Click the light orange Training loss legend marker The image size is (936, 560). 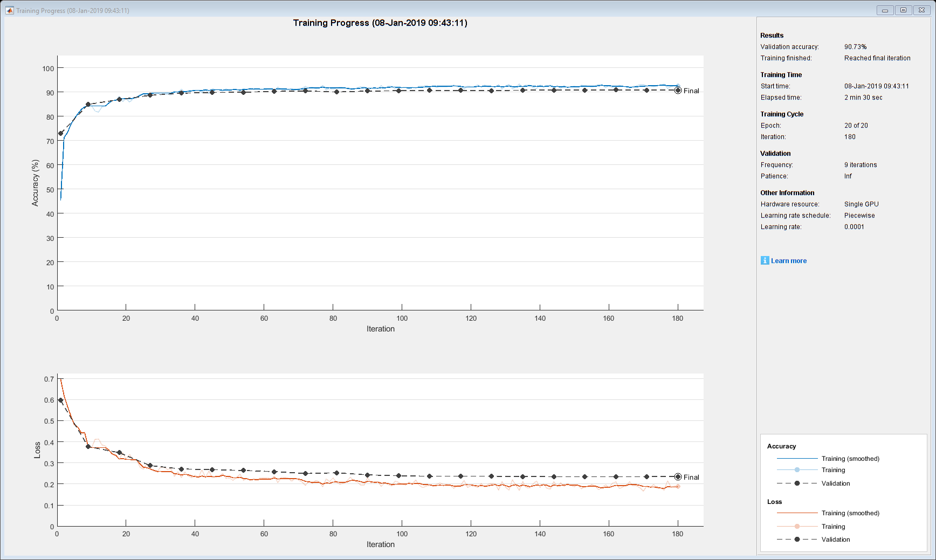[x=797, y=527]
